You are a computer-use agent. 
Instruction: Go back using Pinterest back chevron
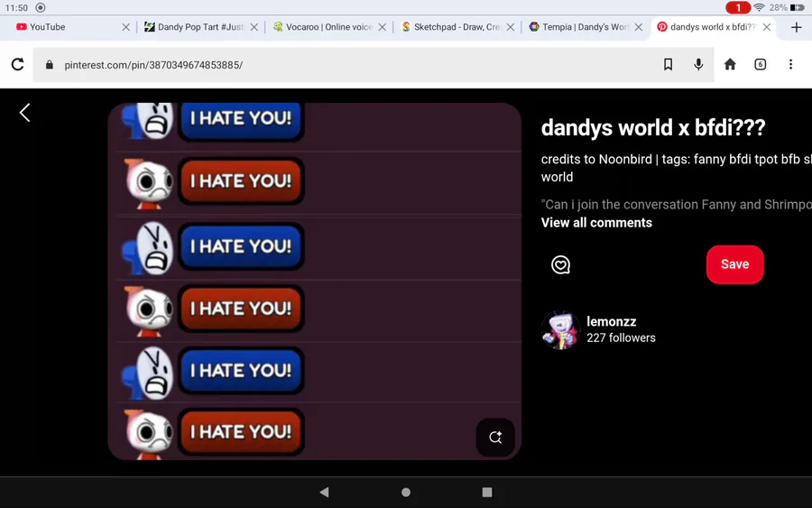24,113
